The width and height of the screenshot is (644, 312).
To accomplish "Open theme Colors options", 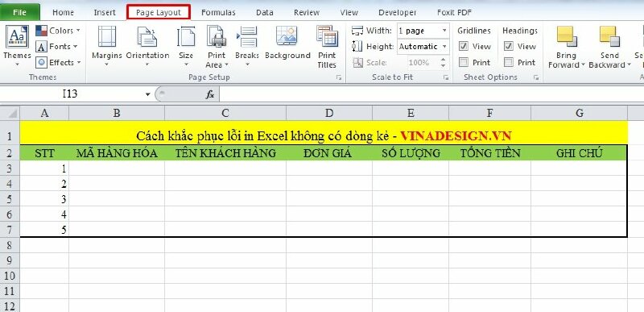I will click(x=58, y=31).
